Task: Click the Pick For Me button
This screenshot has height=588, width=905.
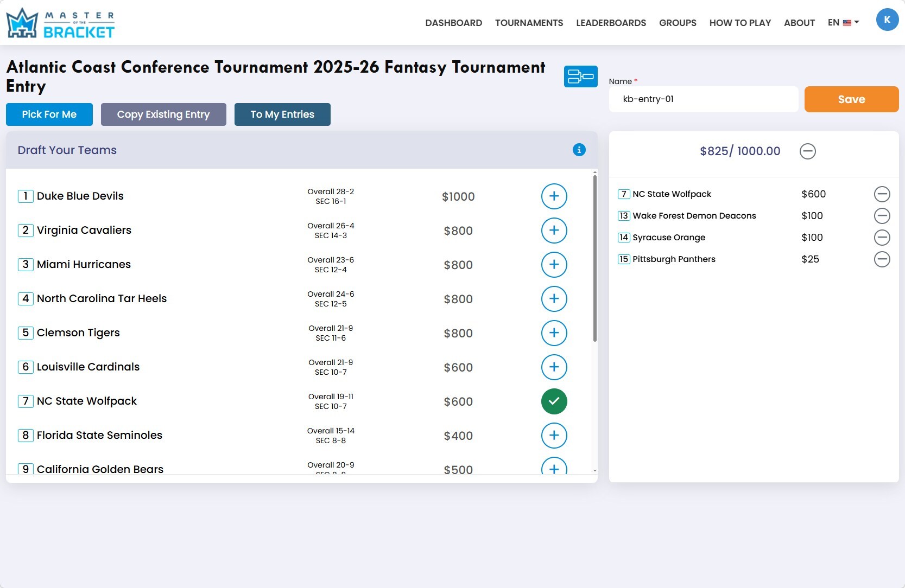Action: click(49, 114)
